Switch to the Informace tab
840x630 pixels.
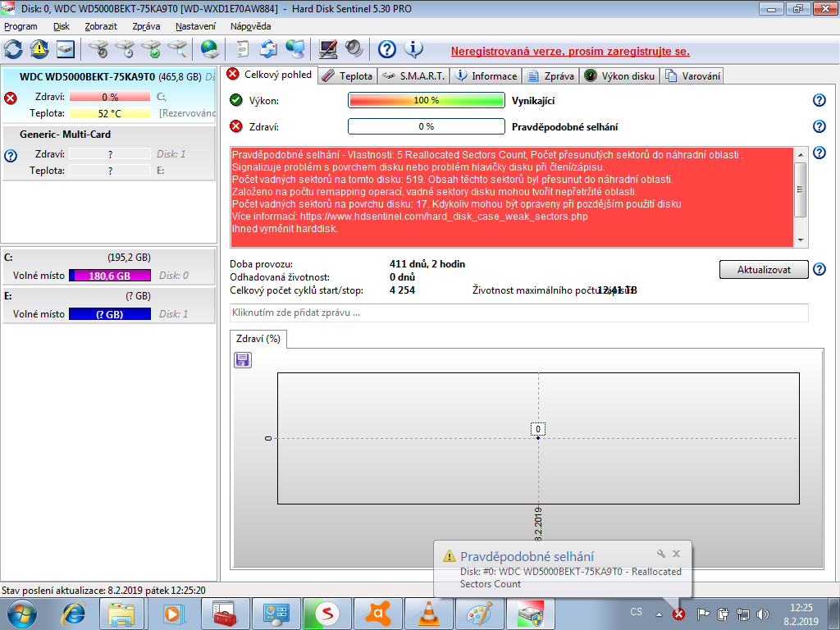[486, 76]
